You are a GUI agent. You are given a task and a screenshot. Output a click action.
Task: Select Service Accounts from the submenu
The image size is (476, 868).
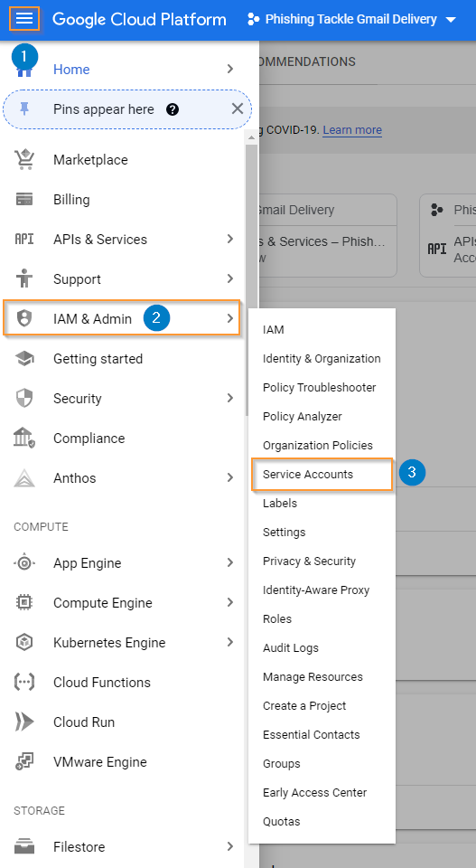[322, 475]
